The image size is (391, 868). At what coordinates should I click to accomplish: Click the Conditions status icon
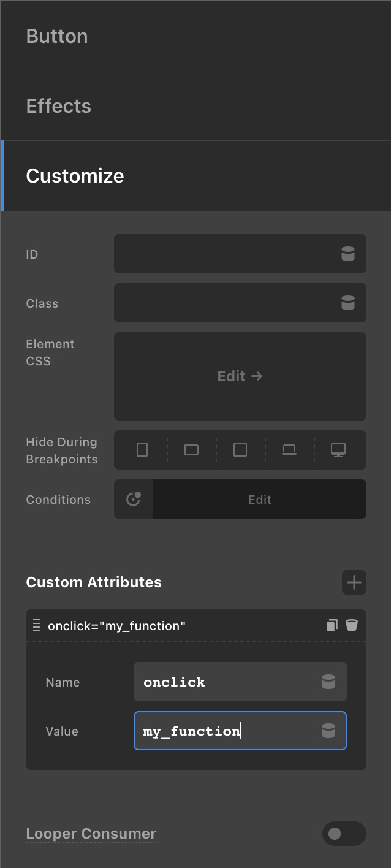coord(134,499)
